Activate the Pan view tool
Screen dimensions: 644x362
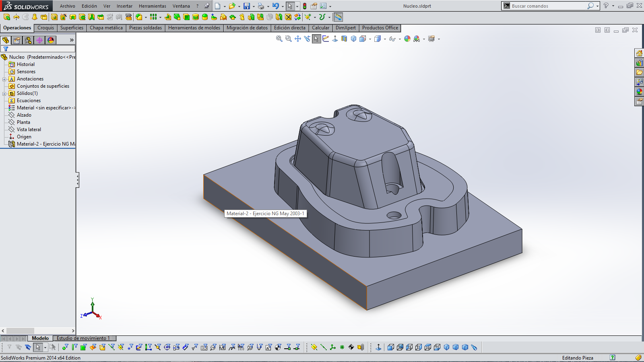click(298, 39)
